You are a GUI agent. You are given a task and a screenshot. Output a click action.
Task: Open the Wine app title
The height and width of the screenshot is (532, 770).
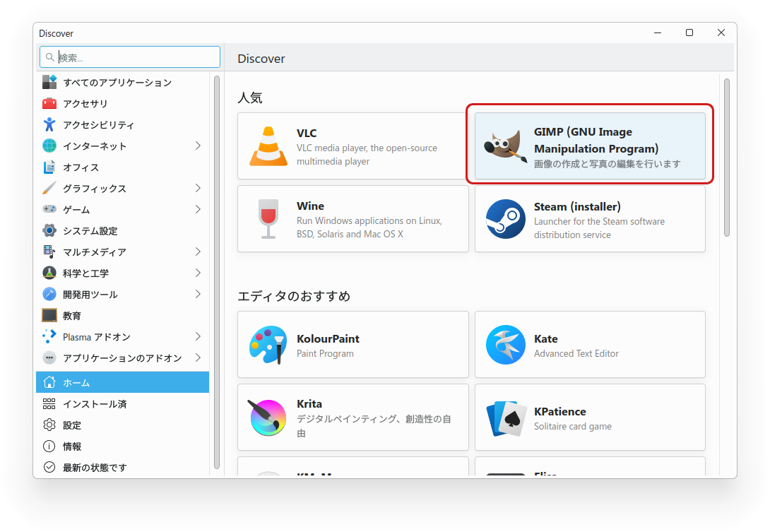pyautogui.click(x=310, y=206)
